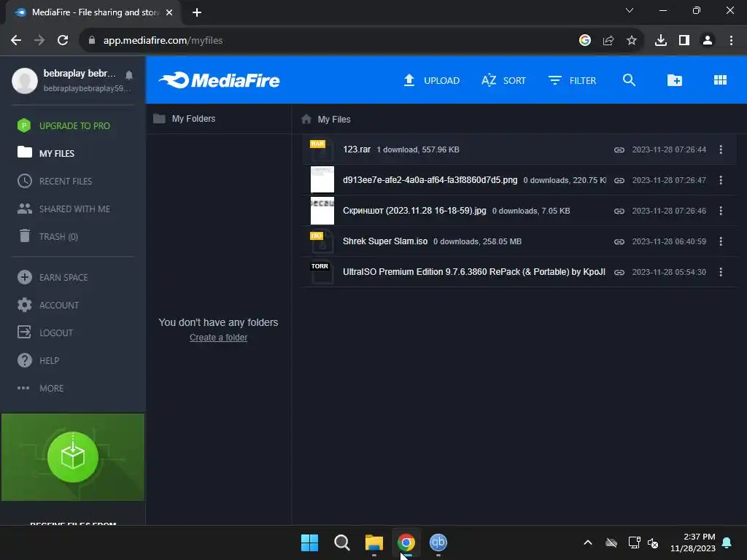The width and height of the screenshot is (747, 560).
Task: Open options menu for Скриншот jpg
Action: [x=720, y=211]
